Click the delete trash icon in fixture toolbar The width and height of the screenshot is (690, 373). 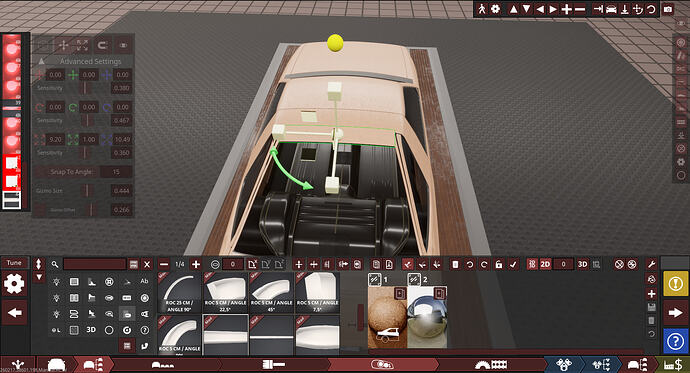click(455, 264)
